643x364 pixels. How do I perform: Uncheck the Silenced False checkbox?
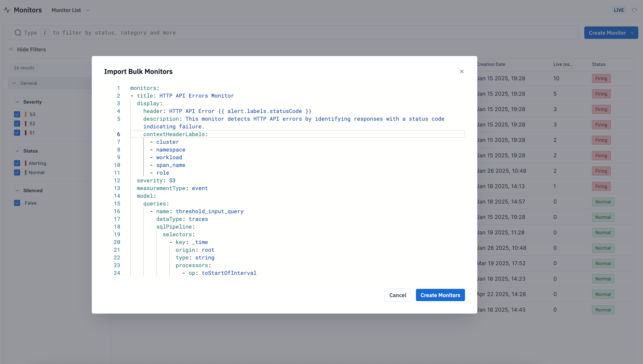tap(17, 203)
